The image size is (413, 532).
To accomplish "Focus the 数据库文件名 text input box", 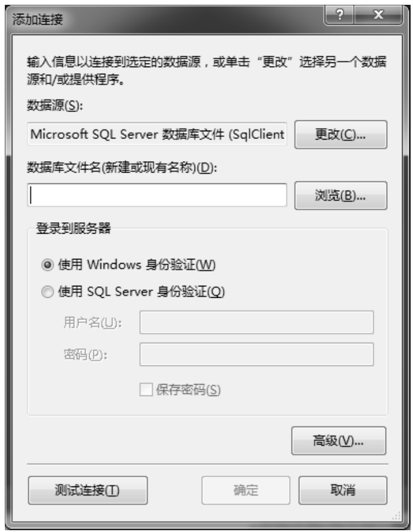I will point(157,195).
